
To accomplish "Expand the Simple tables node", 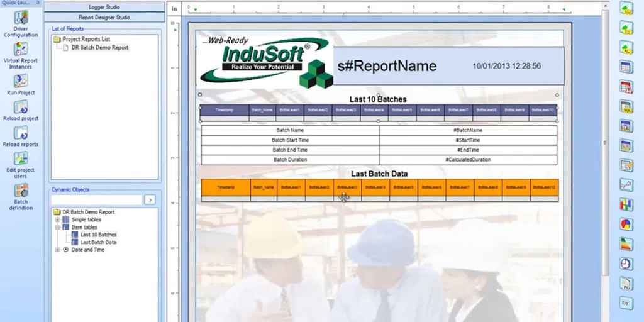I will pyautogui.click(x=57, y=219).
